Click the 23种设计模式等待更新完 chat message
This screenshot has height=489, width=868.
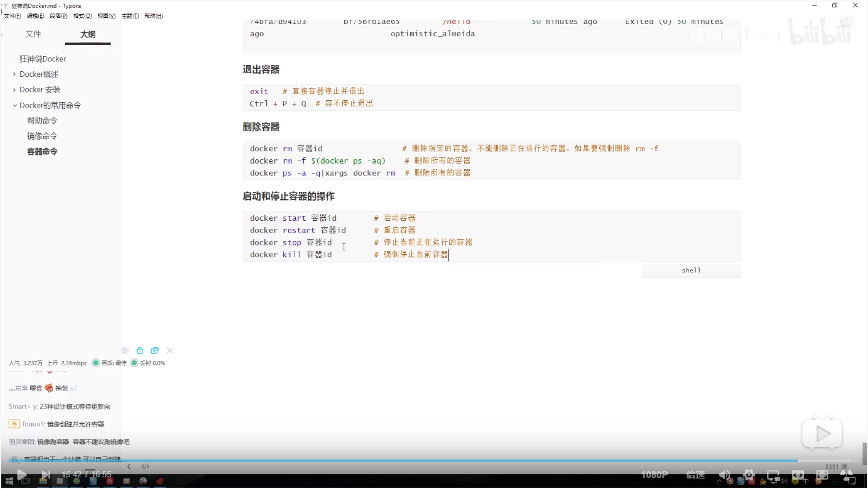[x=75, y=407]
